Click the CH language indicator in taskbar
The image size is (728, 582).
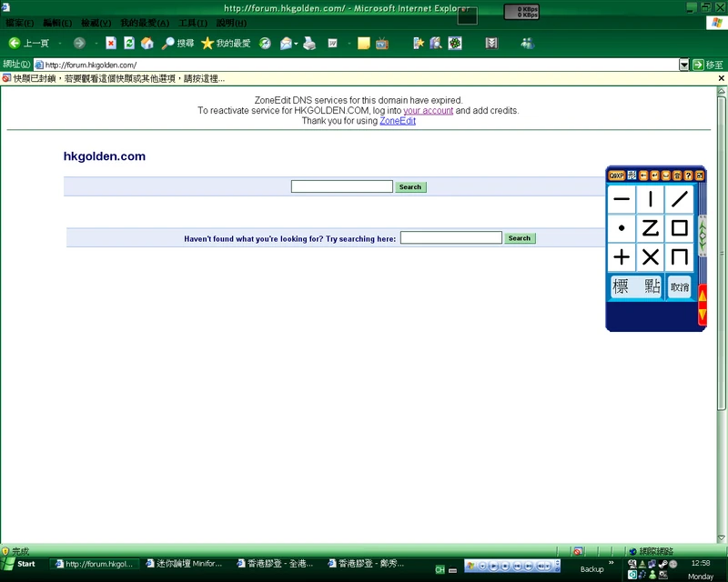click(440, 569)
